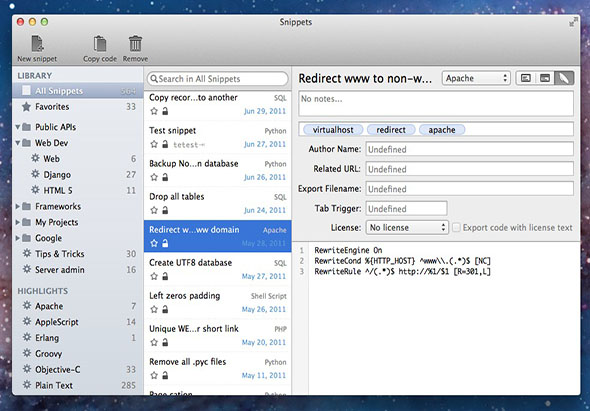Click the Export Filename field
The width and height of the screenshot is (590, 411).
click(x=470, y=189)
